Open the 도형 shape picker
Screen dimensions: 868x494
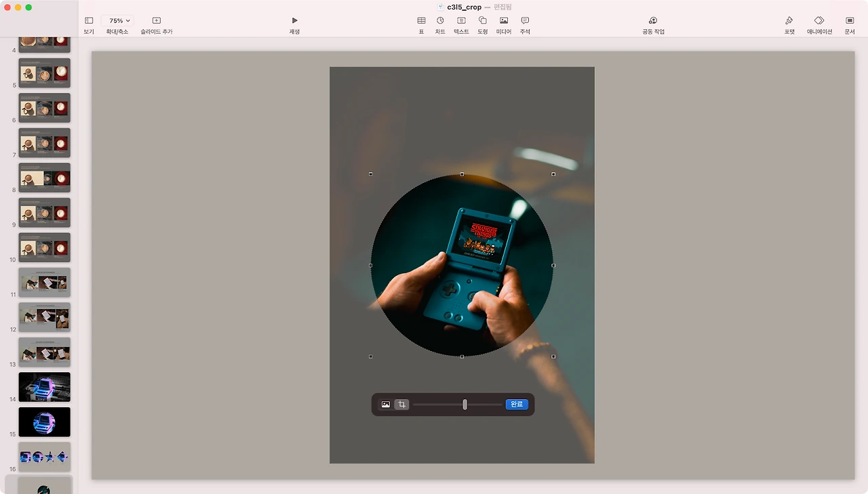tap(483, 21)
